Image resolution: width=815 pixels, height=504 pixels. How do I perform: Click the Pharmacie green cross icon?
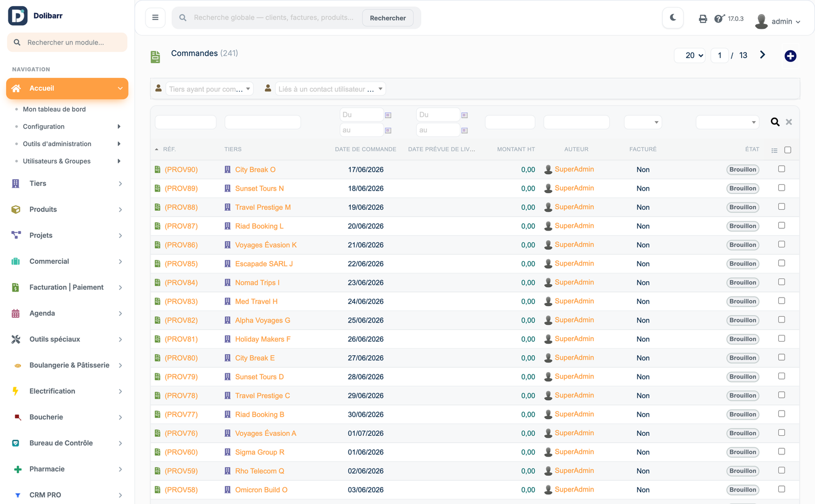coord(17,469)
